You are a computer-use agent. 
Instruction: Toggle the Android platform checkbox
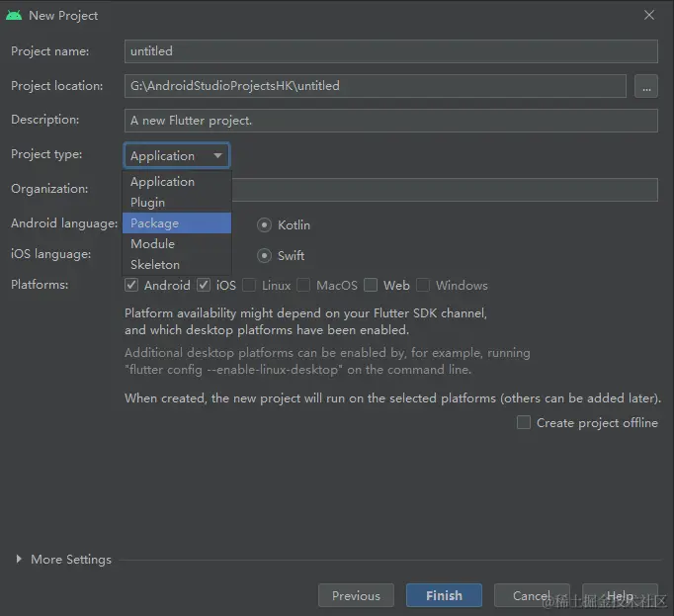(131, 285)
